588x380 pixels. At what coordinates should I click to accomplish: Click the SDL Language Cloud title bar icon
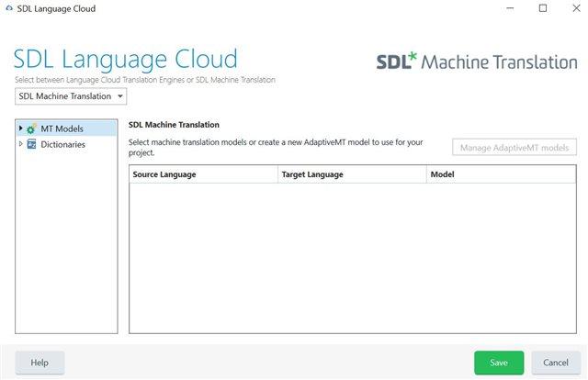[x=9, y=8]
